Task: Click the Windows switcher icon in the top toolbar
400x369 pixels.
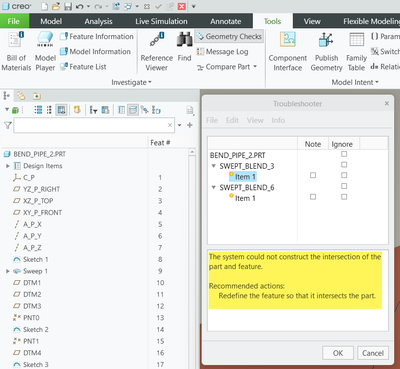Action: [x=128, y=6]
